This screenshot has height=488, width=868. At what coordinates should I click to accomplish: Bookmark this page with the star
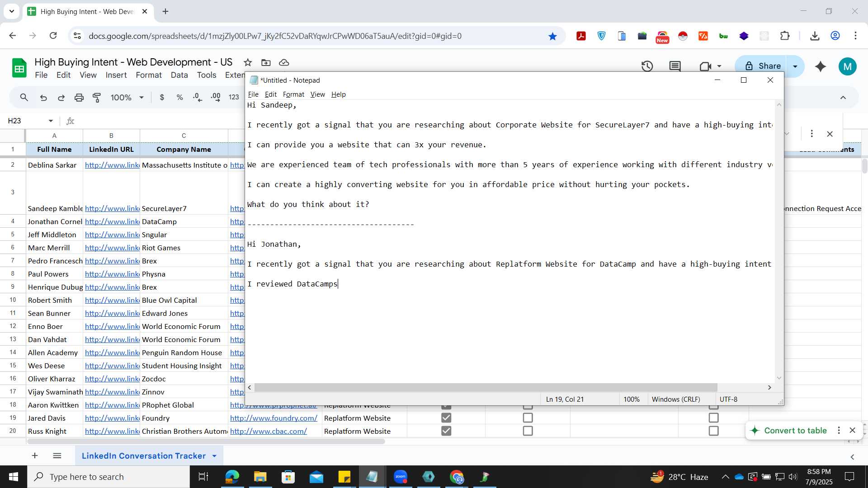552,36
